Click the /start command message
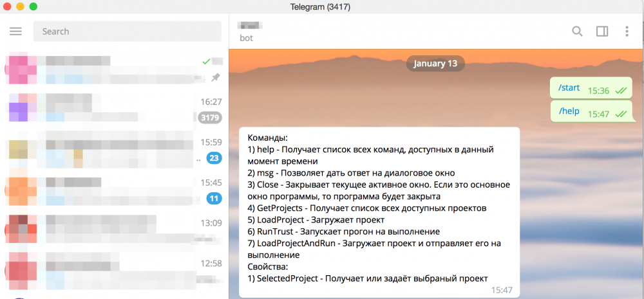The image size is (644, 299). pyautogui.click(x=591, y=88)
